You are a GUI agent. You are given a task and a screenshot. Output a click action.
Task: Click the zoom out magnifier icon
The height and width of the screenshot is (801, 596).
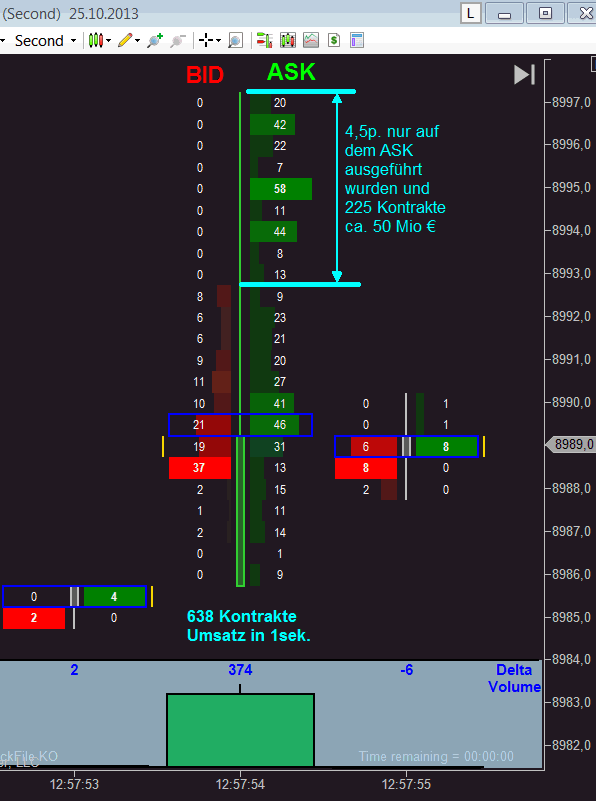click(x=177, y=40)
